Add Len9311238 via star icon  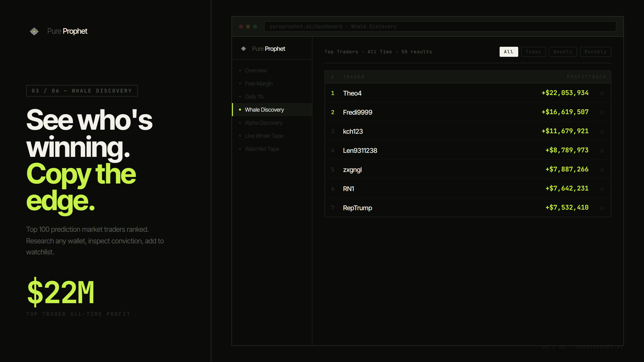coord(602,151)
